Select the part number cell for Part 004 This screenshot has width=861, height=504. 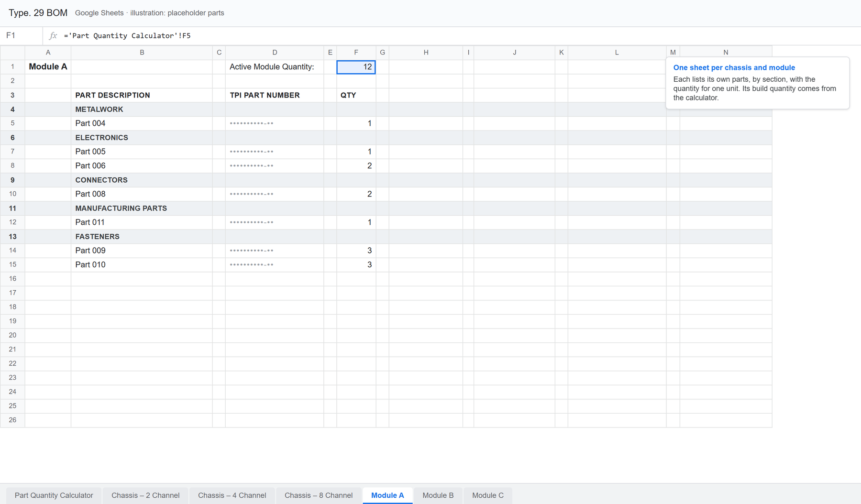[275, 123]
